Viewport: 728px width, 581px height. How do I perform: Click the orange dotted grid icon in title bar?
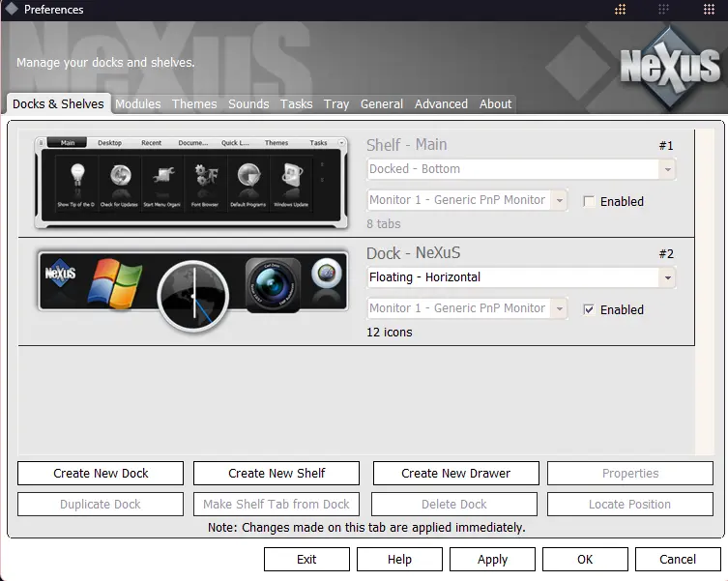coord(620,10)
